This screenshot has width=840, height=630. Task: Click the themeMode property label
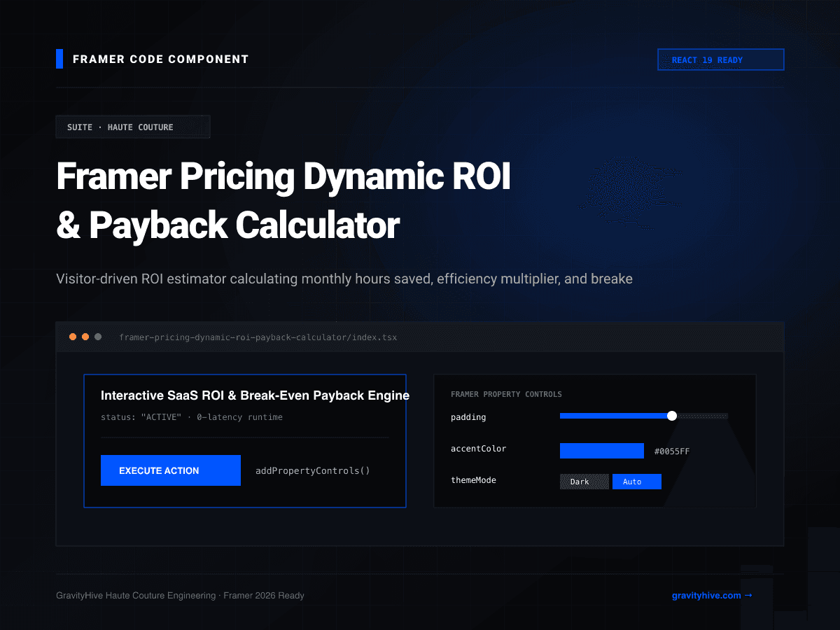473,480
